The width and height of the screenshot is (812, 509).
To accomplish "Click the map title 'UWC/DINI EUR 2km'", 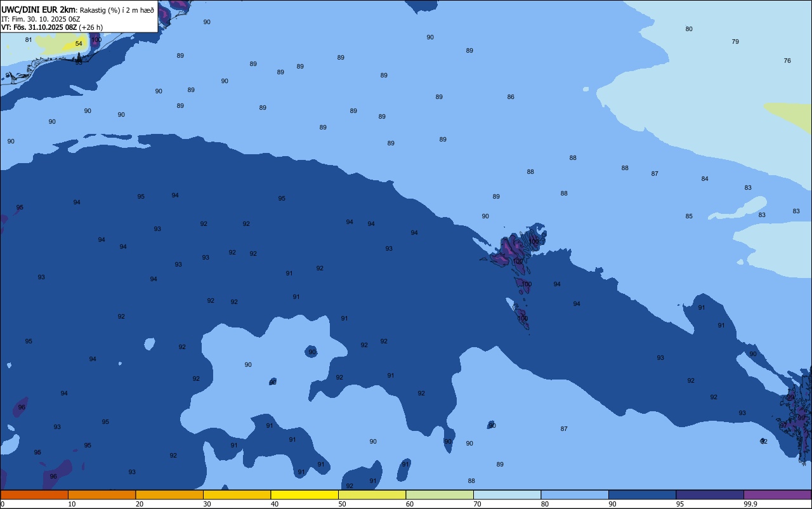I will tap(39, 10).
